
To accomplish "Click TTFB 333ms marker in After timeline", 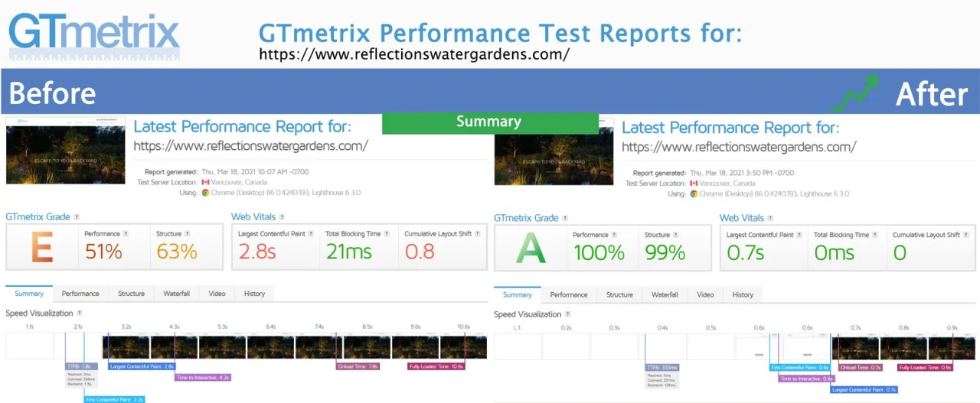I will tap(661, 367).
